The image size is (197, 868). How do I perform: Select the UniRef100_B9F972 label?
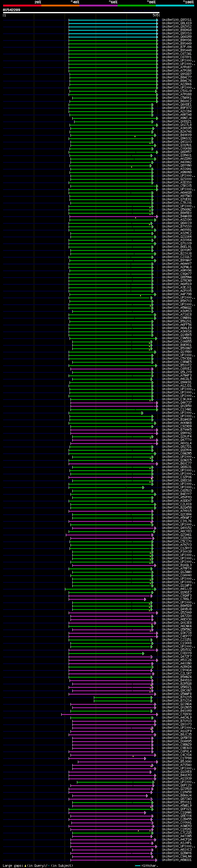pyautogui.click(x=176, y=108)
